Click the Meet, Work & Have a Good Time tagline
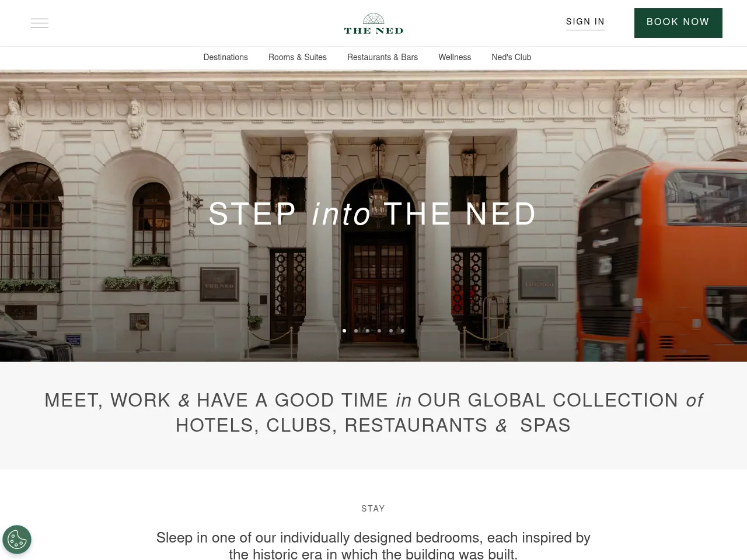Image resolution: width=747 pixels, height=560 pixels. 373,412
